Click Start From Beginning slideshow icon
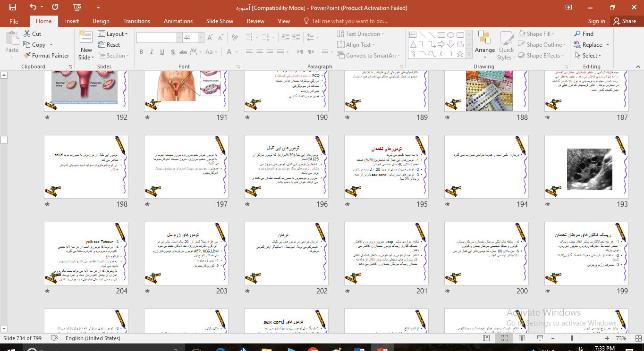This screenshot has width=644, height=351. click(x=77, y=7)
